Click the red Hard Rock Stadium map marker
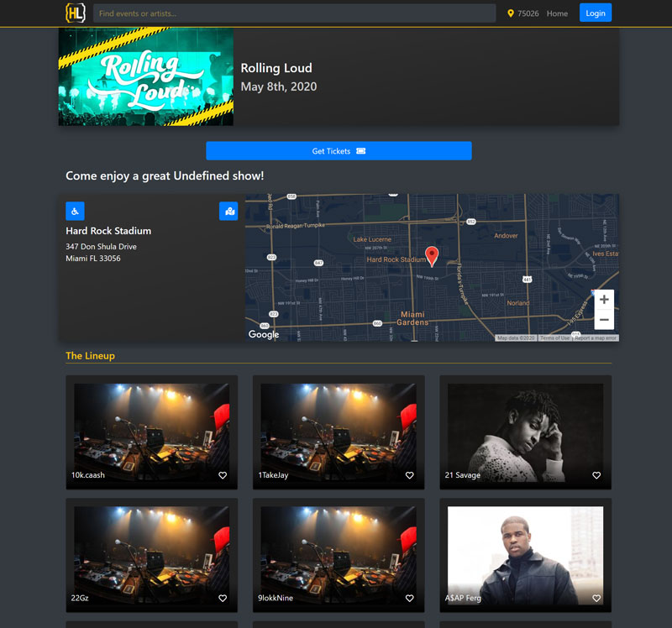Image resolution: width=672 pixels, height=628 pixels. point(432,257)
